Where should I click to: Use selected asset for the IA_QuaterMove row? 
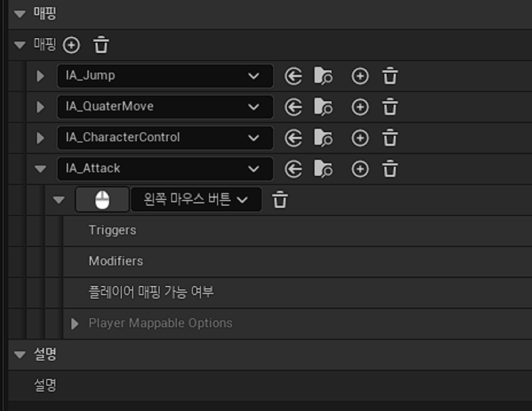click(x=293, y=107)
